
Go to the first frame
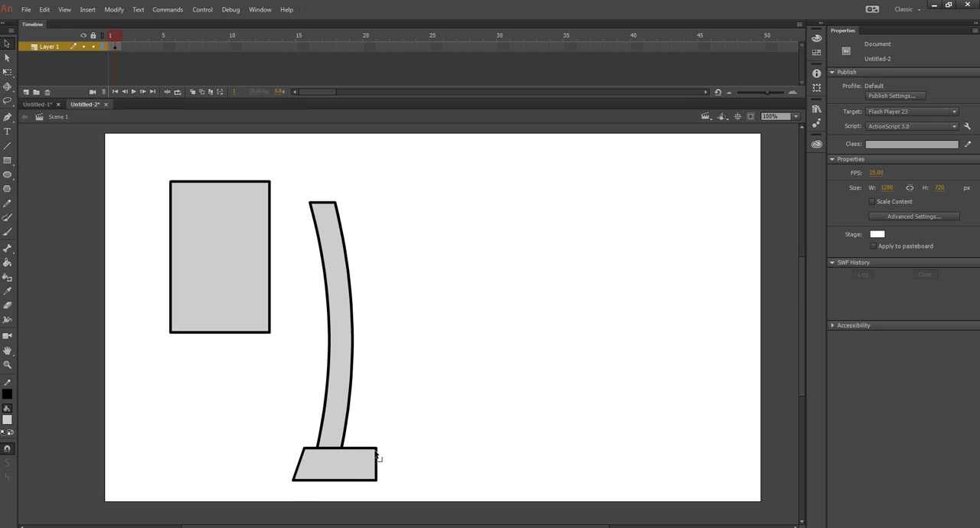(x=115, y=92)
